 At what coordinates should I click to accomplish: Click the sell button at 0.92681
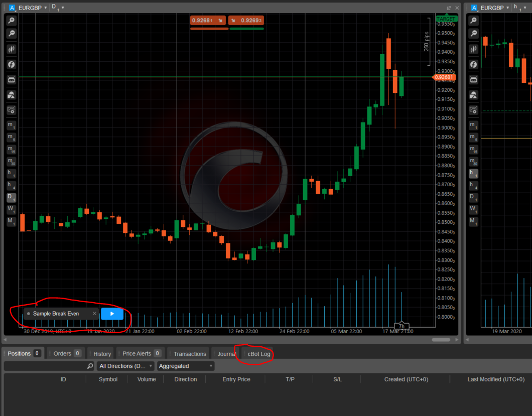click(208, 21)
